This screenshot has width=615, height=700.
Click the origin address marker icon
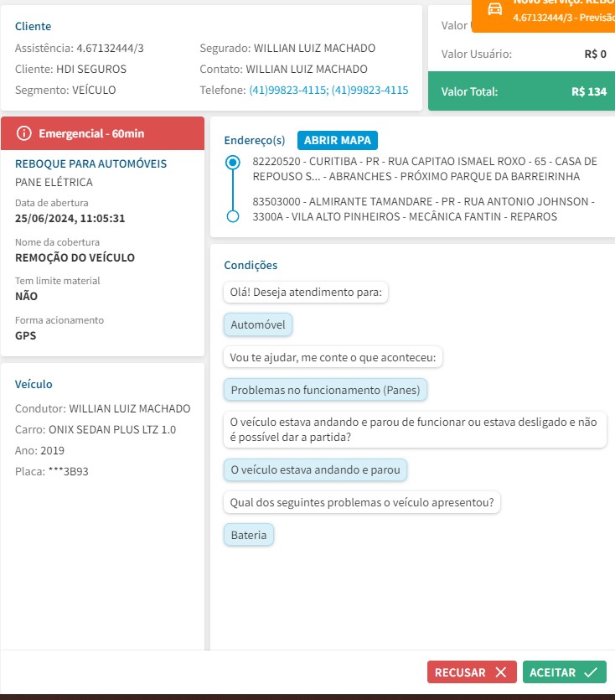tap(233, 162)
